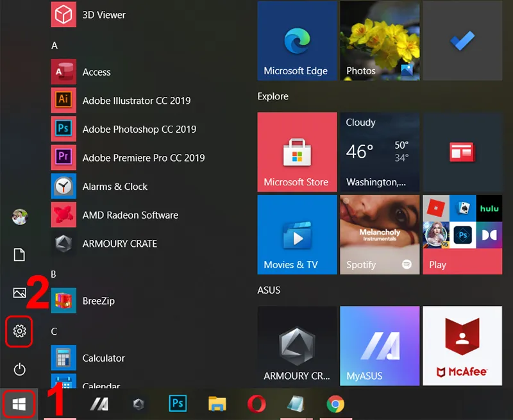Open Google Chrome from the taskbar
The image size is (513, 420).
click(x=334, y=404)
